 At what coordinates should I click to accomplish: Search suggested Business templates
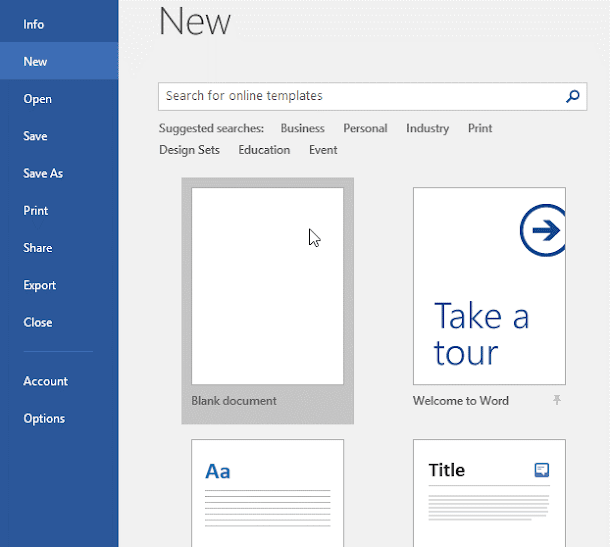click(302, 128)
